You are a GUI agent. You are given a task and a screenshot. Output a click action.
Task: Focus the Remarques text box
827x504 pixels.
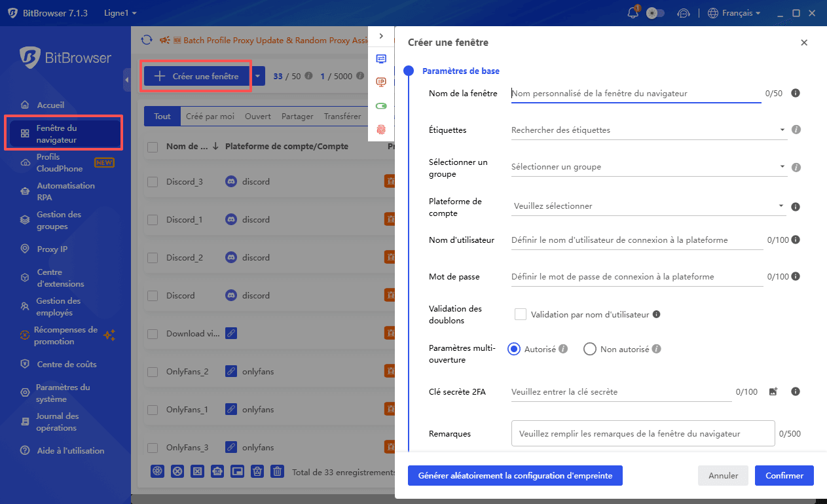[643, 433]
